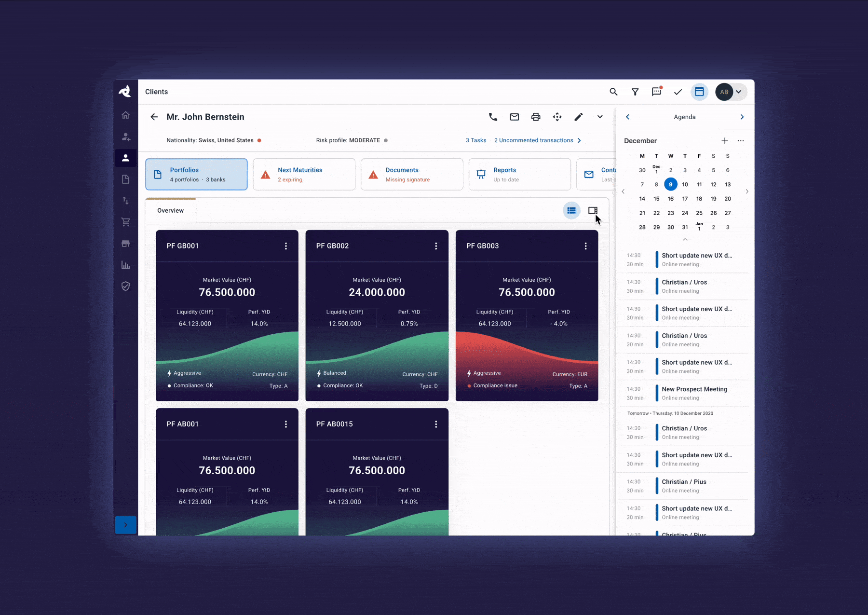Viewport: 868px width, 615px height.
Task: Open the filter funnel icon
Action: (x=635, y=92)
